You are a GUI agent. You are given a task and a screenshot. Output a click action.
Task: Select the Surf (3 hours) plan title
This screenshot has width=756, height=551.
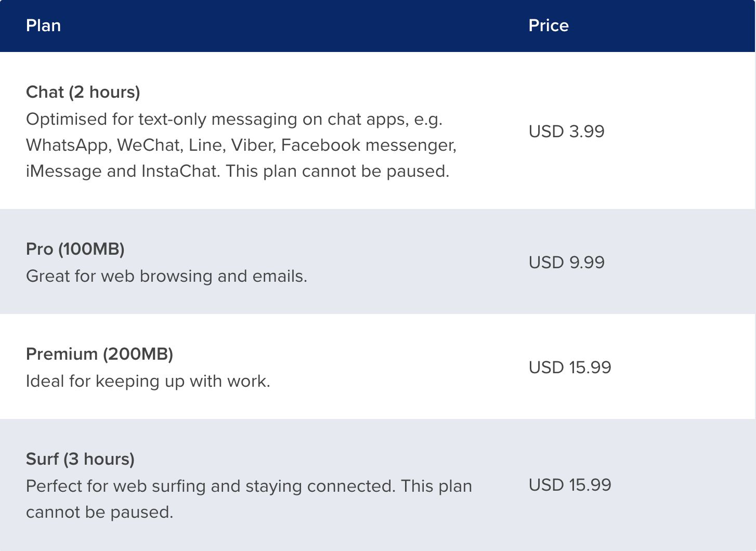(80, 459)
